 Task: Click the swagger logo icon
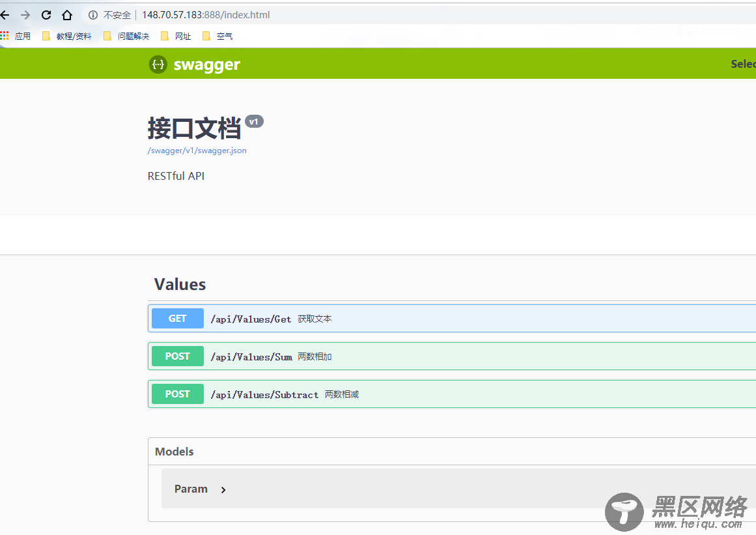pyautogui.click(x=158, y=64)
